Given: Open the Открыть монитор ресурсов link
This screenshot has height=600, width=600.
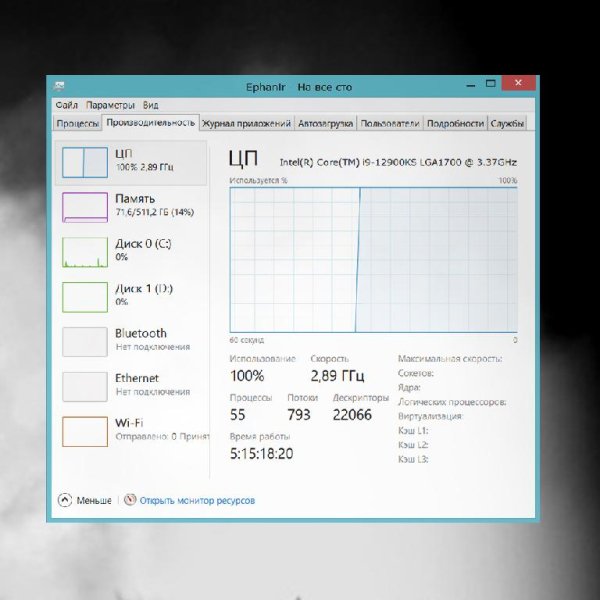Looking at the screenshot, I should 197,501.
